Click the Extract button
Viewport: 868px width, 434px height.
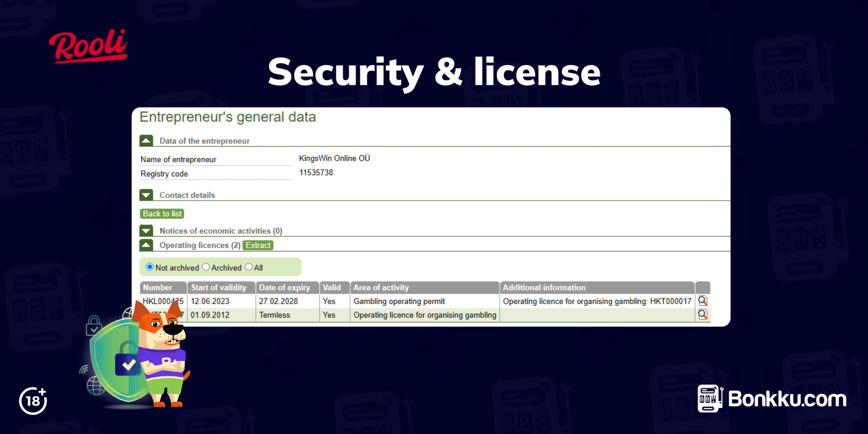pyautogui.click(x=258, y=245)
